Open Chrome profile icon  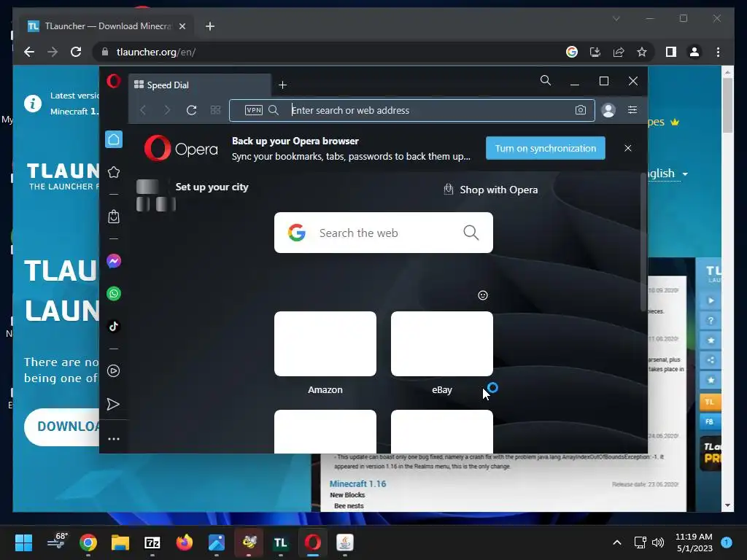coord(694,52)
